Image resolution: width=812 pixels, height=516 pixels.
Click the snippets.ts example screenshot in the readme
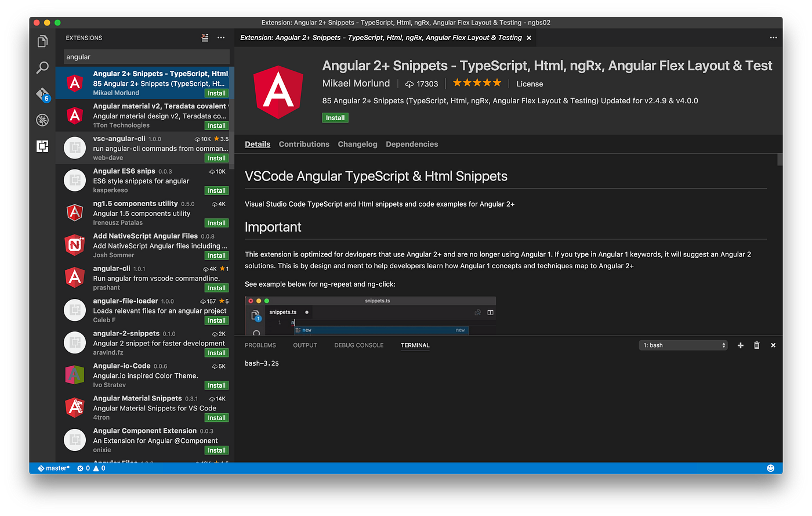point(370,316)
